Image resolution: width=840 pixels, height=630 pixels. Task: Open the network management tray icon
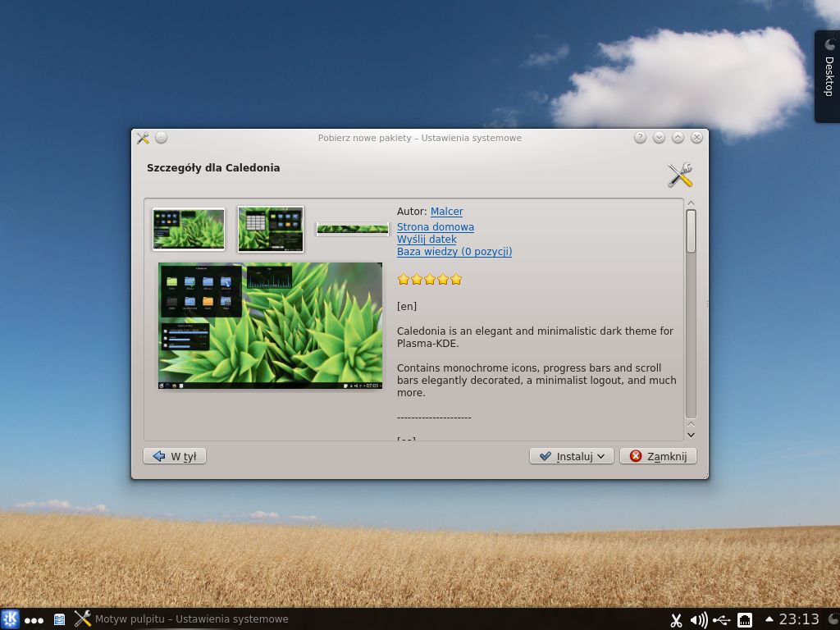(x=745, y=620)
